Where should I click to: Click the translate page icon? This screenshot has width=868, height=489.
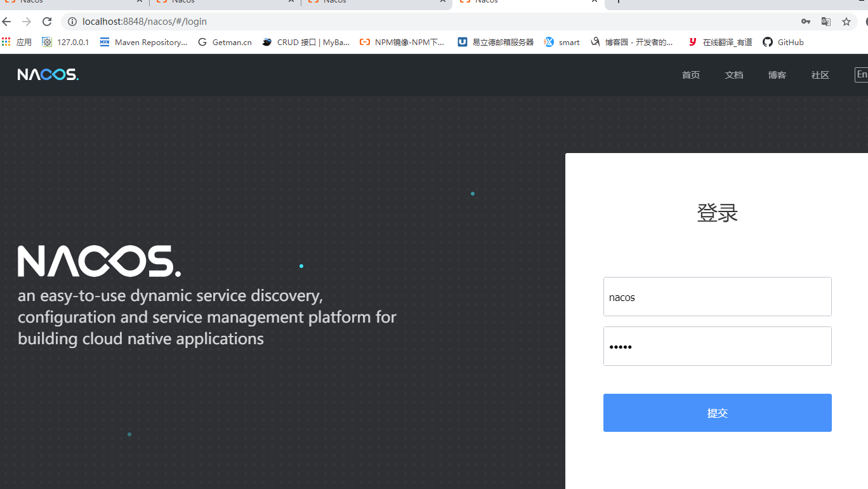click(x=826, y=22)
